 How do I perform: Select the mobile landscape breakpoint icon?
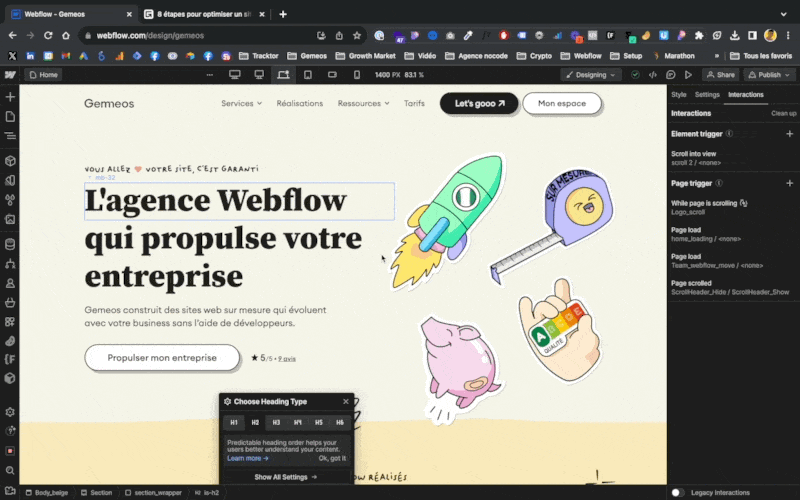332,74
